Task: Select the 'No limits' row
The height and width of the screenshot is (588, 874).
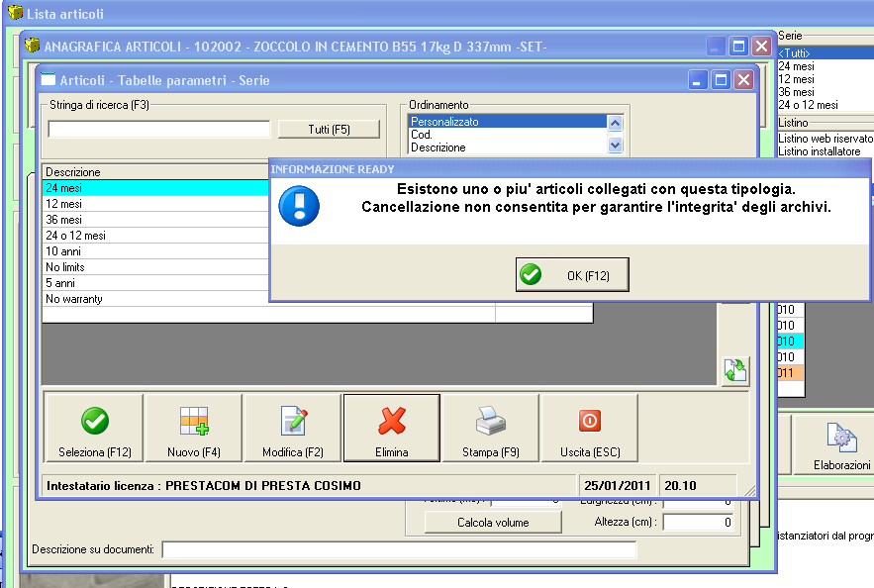Action: point(155,267)
